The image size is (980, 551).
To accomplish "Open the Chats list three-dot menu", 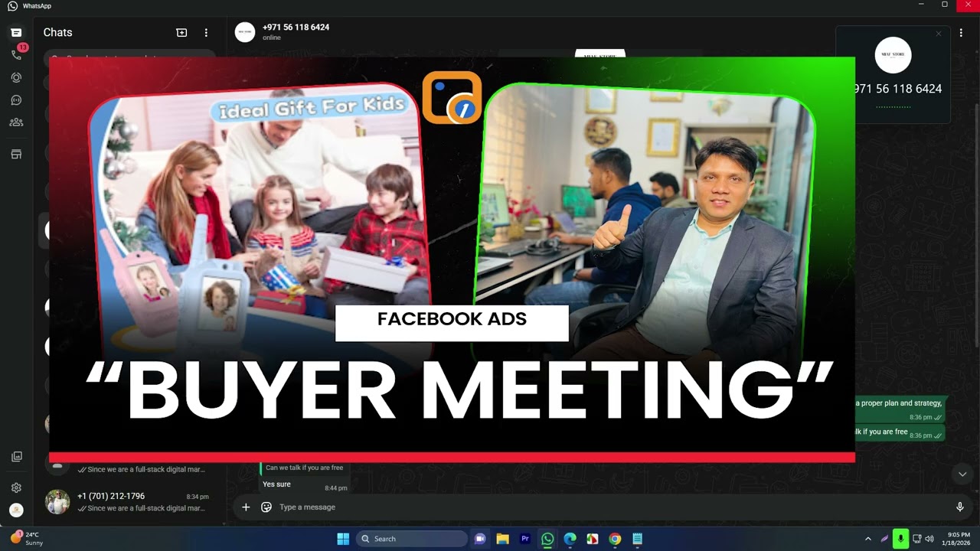I will [x=206, y=33].
